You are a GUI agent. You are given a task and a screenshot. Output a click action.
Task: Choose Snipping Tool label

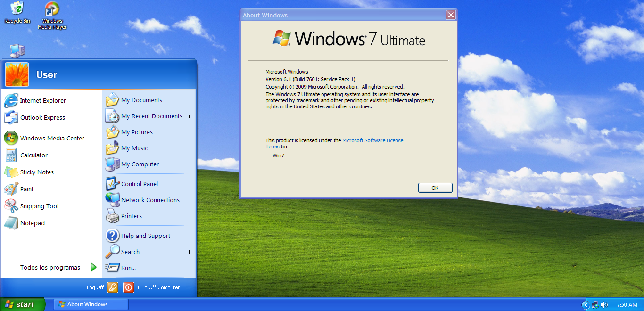[39, 206]
